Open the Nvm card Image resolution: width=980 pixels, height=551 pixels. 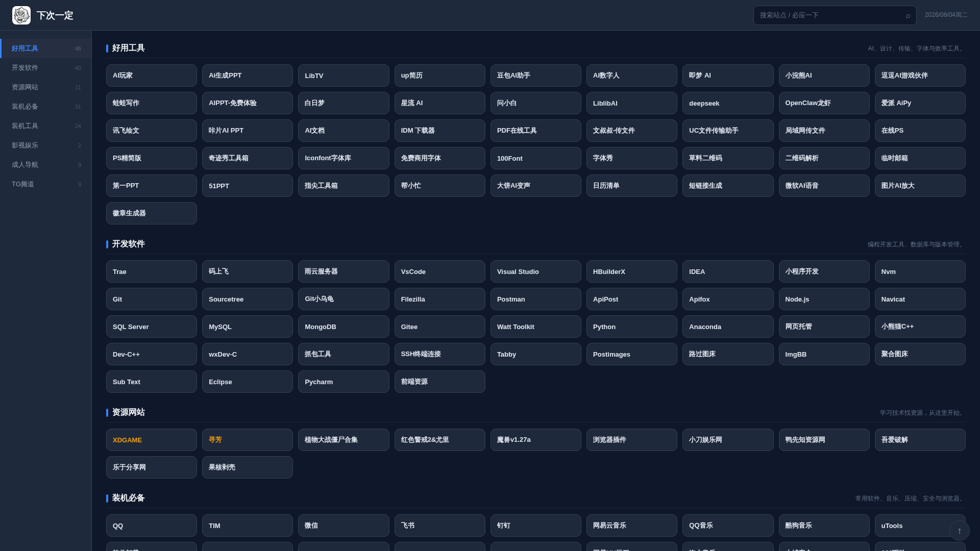(x=920, y=271)
